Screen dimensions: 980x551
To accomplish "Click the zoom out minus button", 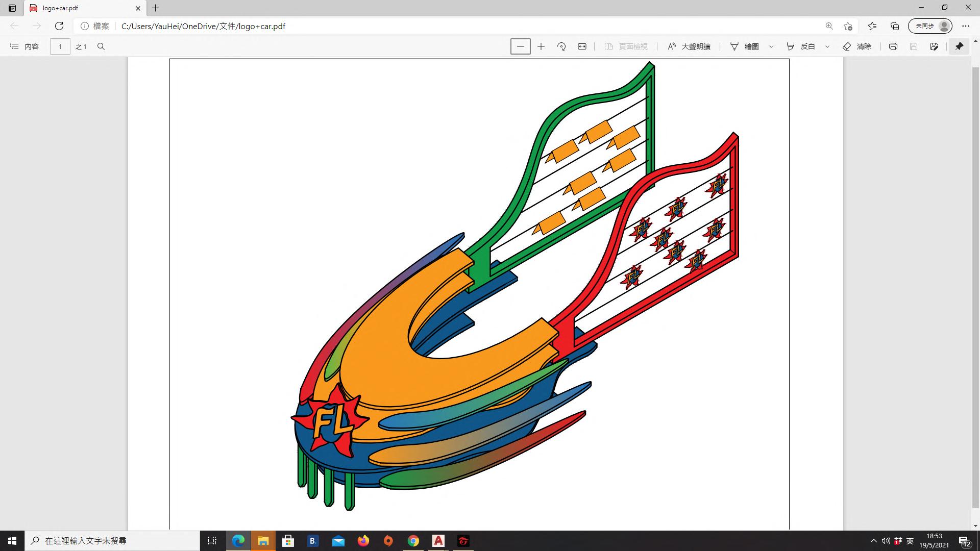I will click(520, 46).
